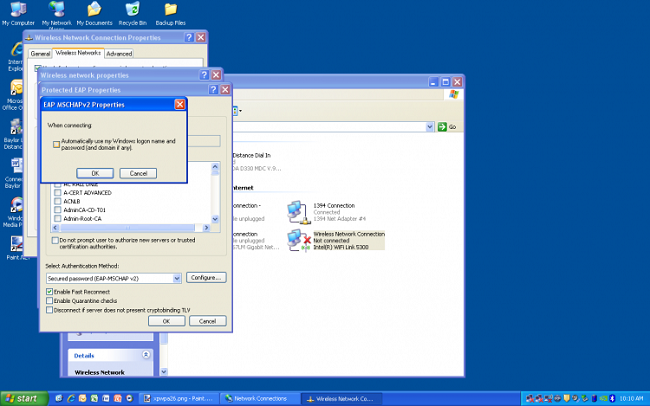Click Cancel in Protected EAP Properties
Screen dimensions: 650x406
point(207,321)
